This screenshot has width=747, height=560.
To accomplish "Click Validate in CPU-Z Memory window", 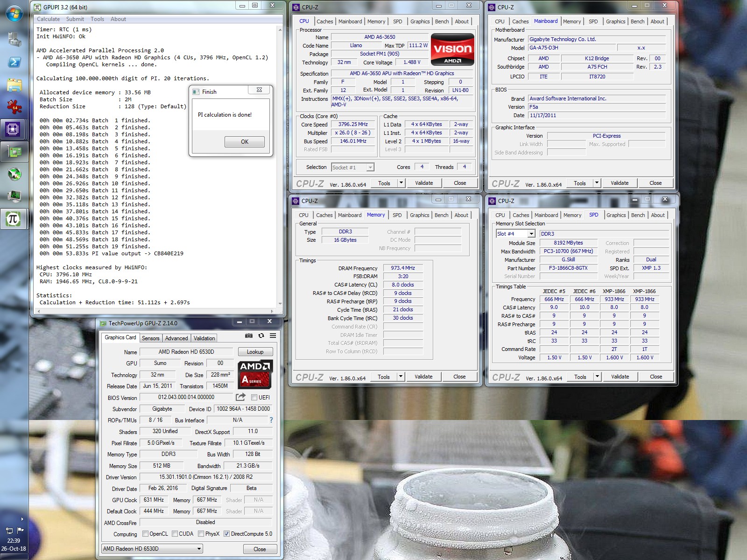I will tap(423, 377).
